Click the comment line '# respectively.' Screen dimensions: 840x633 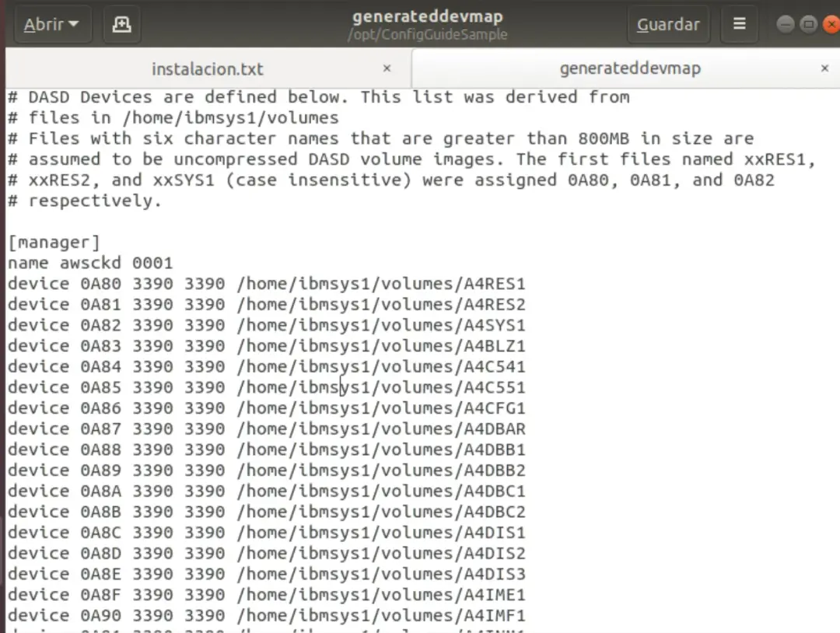tap(85, 201)
